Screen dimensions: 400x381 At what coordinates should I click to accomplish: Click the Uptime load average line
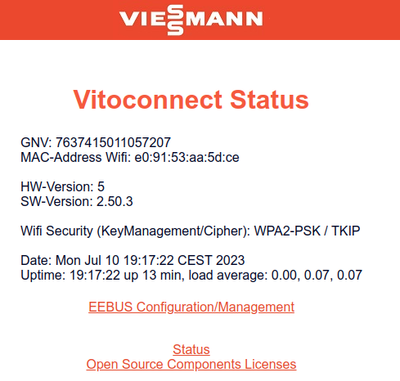tap(191, 275)
